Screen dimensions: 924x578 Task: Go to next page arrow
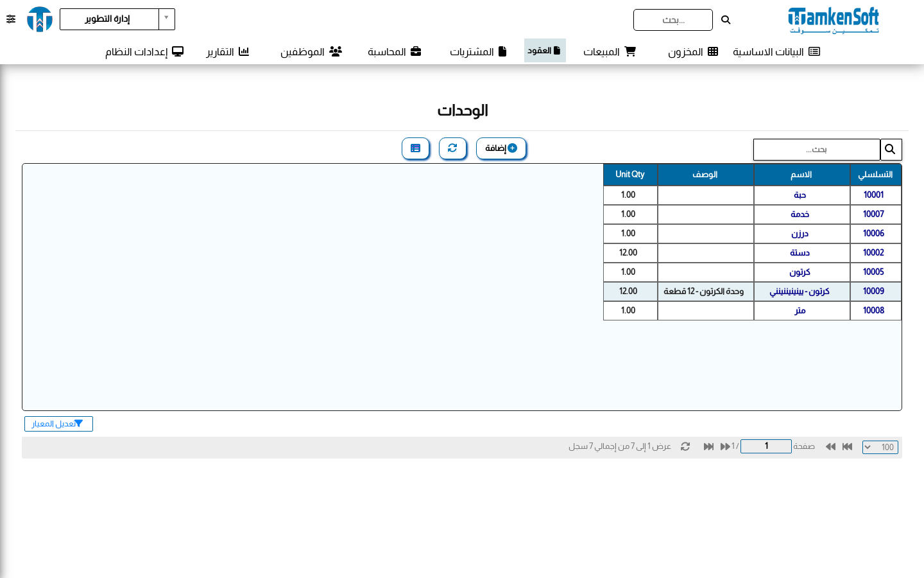pos(725,446)
